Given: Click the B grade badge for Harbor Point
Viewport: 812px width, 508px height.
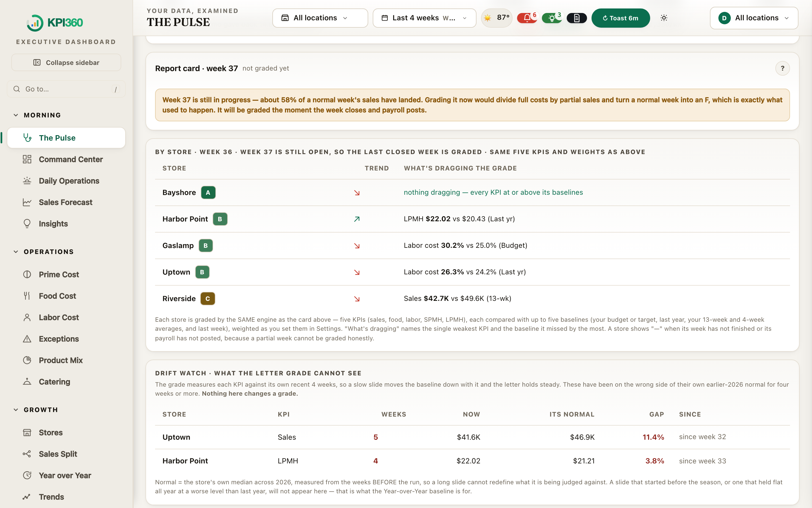Looking at the screenshot, I should [220, 219].
